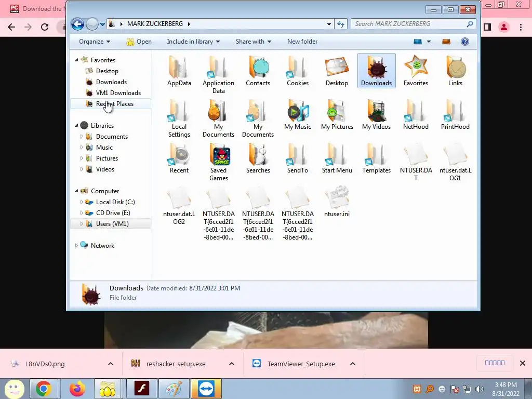The height and width of the screenshot is (399, 532).
Task: Collapse the Favorites tree section
Action: click(x=76, y=60)
